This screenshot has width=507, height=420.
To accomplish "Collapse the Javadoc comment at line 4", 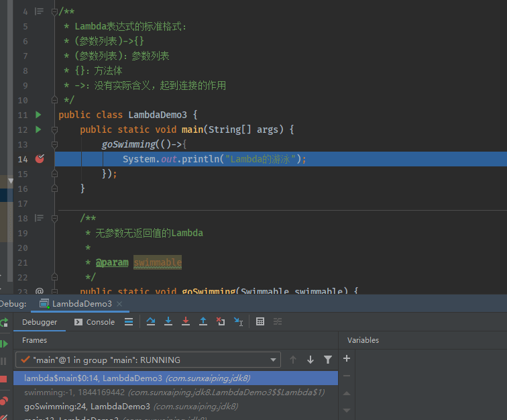I will [x=54, y=12].
